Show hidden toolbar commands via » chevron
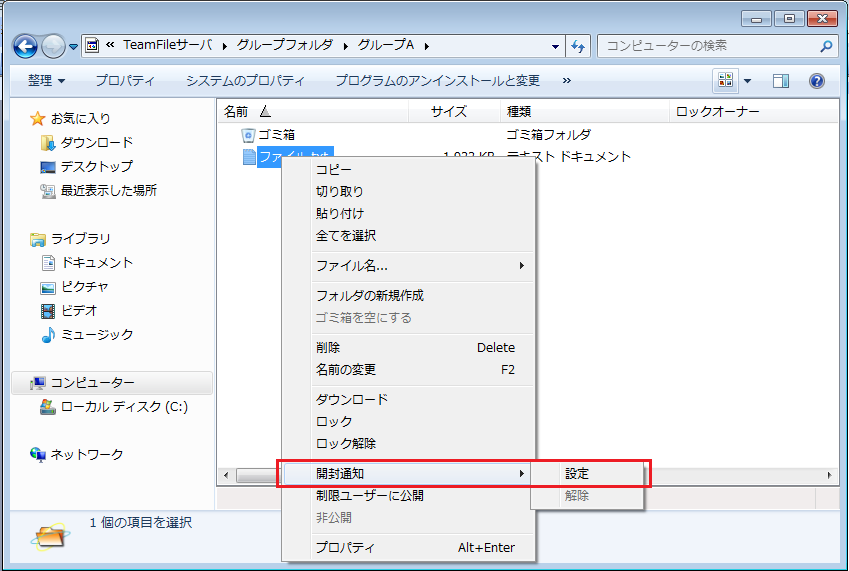The width and height of the screenshot is (849, 571). tap(567, 81)
